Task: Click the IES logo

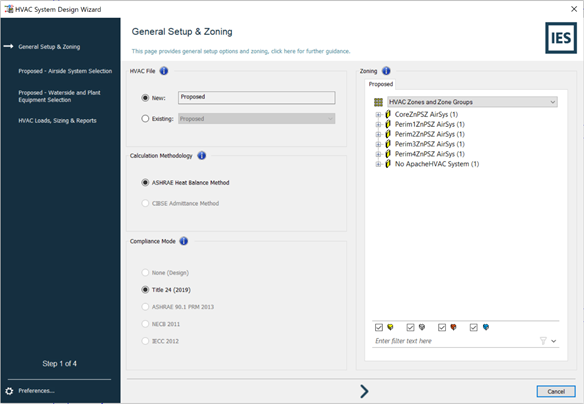Action: (561, 38)
